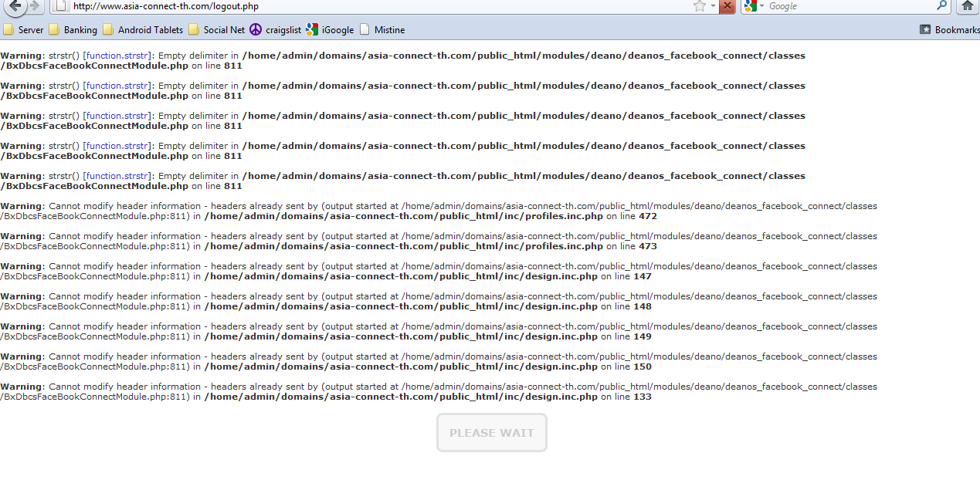Go to the home page
The image size is (980, 500).
968,5
